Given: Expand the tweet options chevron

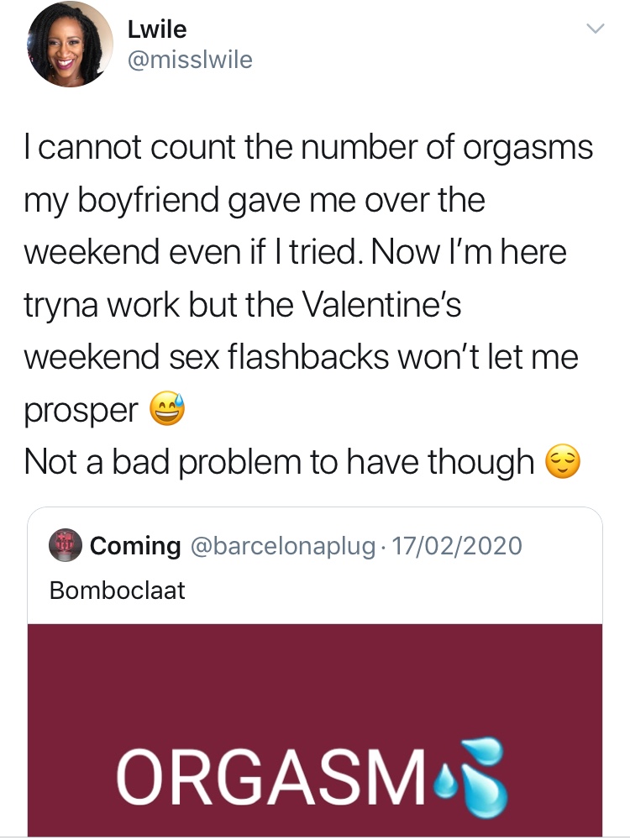Looking at the screenshot, I should [x=594, y=29].
